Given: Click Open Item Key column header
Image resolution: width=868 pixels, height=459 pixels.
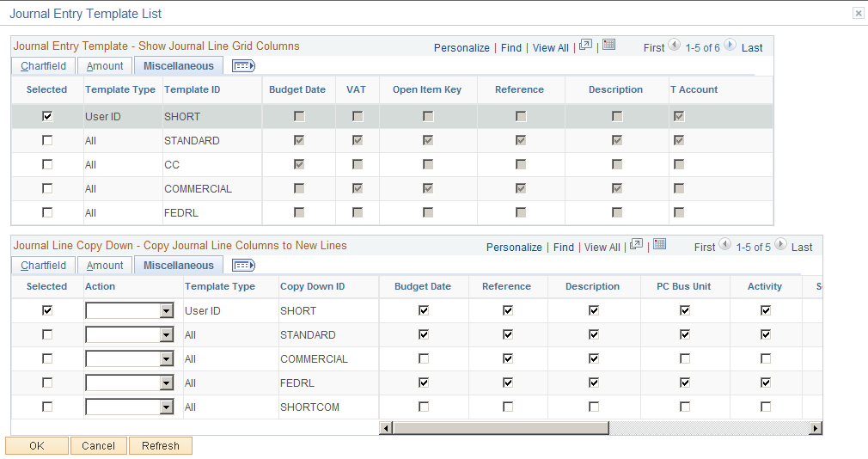Looking at the screenshot, I should (x=427, y=89).
